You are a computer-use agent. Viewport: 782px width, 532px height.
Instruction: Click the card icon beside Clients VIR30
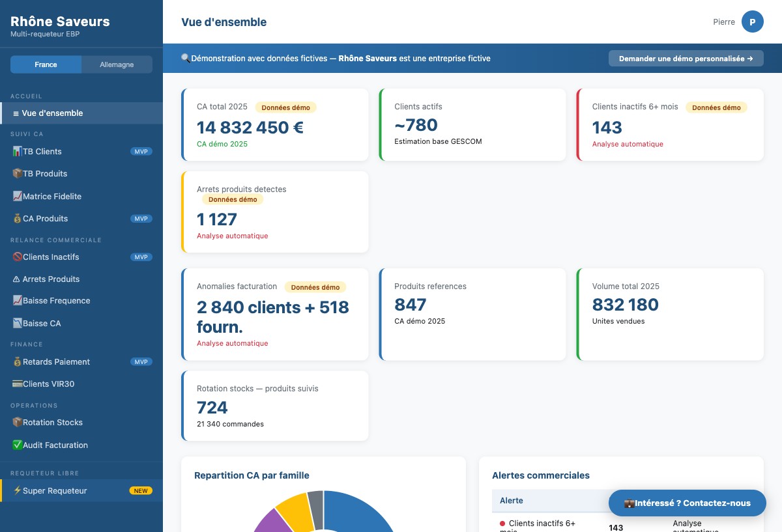click(18, 384)
